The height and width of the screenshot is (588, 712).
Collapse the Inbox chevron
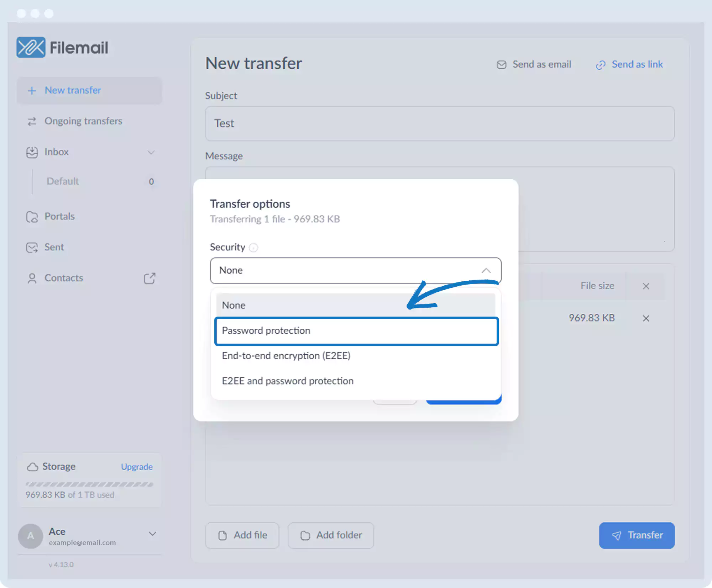151,152
